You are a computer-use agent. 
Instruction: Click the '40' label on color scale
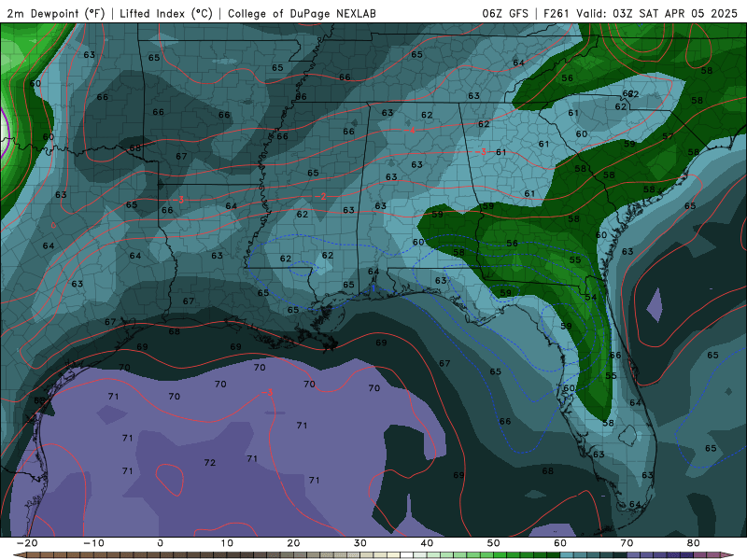[x=427, y=543]
